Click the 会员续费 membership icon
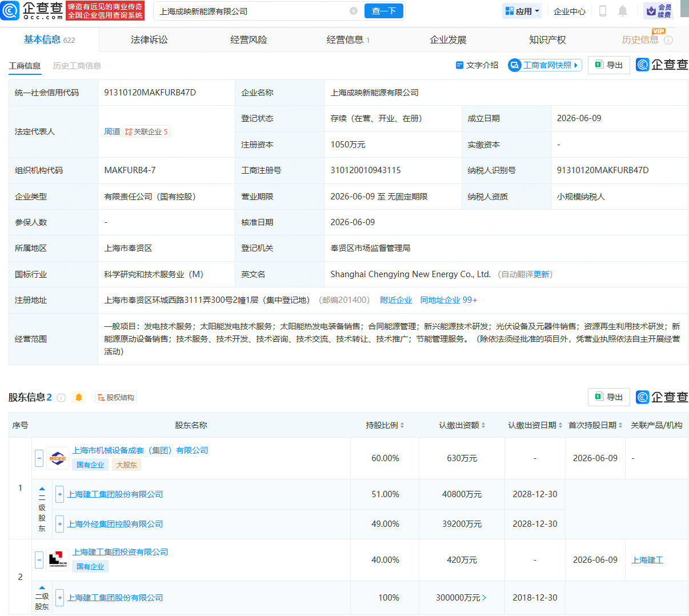This screenshot has height=616, width=689. point(658,11)
